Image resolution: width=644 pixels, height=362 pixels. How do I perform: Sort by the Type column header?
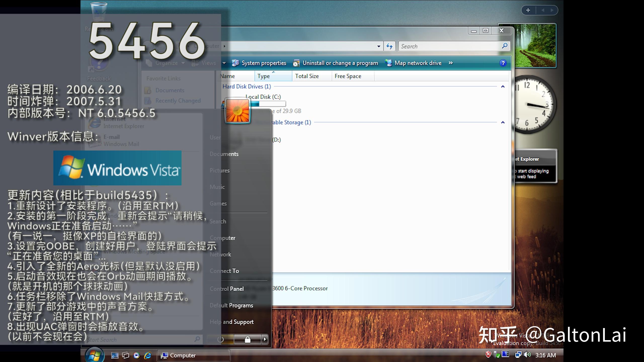click(273, 76)
